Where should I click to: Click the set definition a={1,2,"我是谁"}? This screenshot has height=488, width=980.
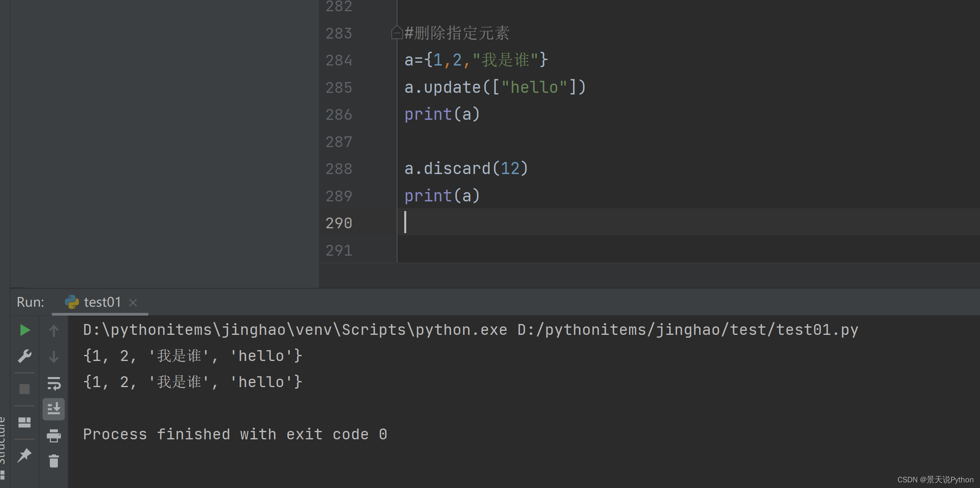point(476,60)
